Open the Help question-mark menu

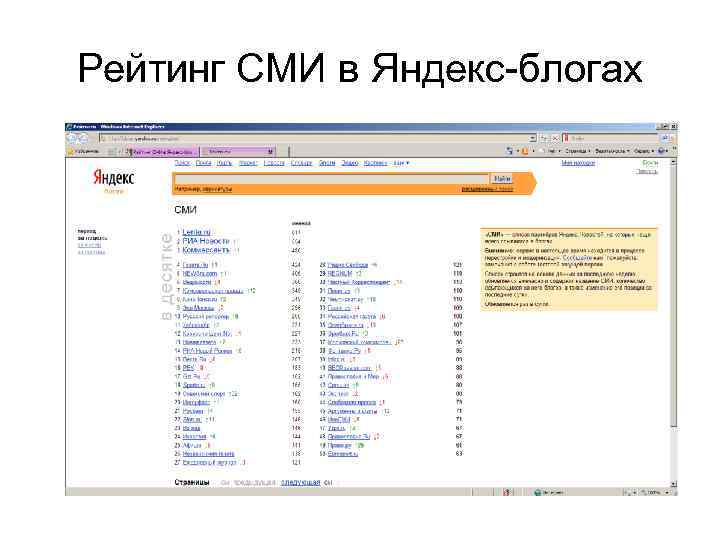coord(662,151)
